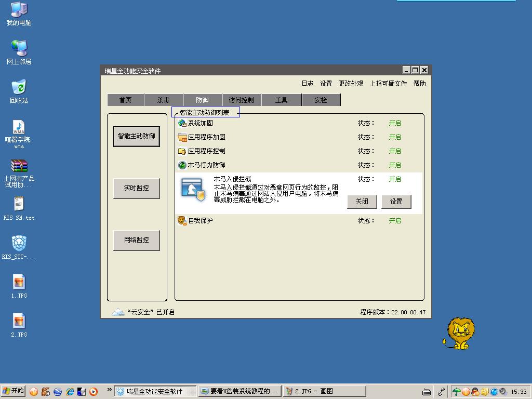Click 开启 status of 自我保护

click(395, 220)
